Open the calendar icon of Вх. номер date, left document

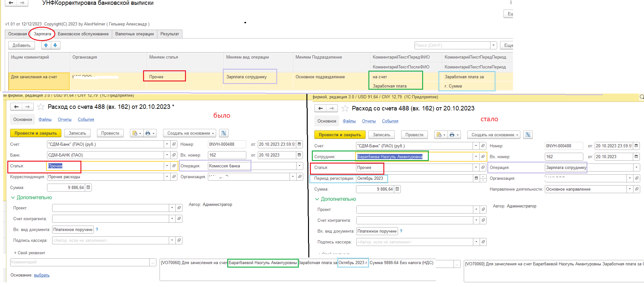299,155
